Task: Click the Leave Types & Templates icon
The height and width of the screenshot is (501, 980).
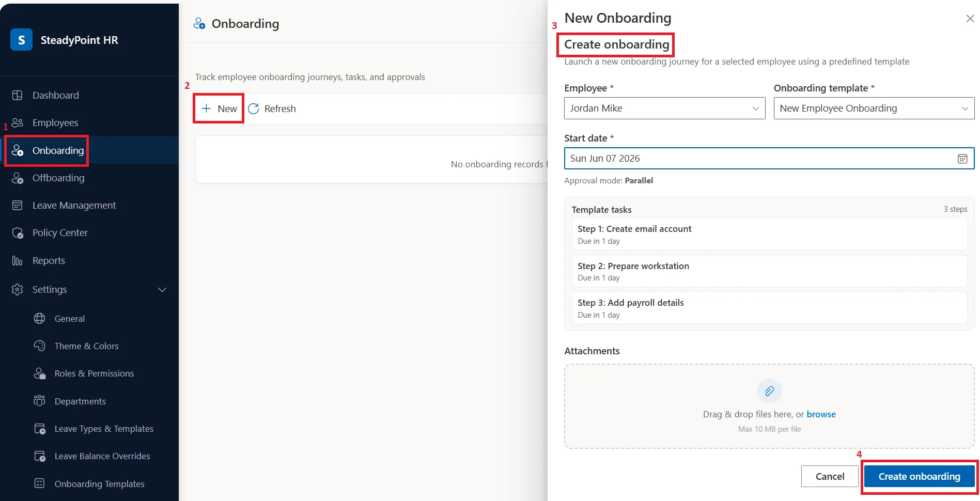Action: (x=40, y=429)
